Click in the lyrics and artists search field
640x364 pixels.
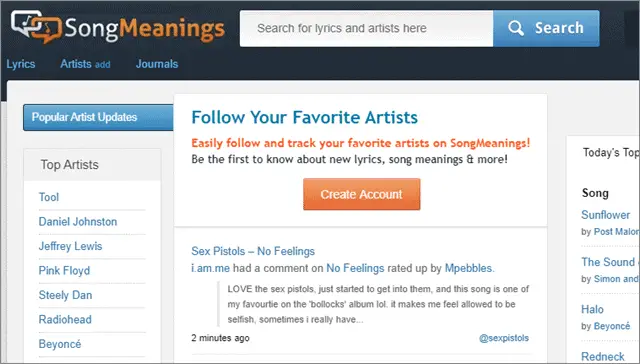366,29
